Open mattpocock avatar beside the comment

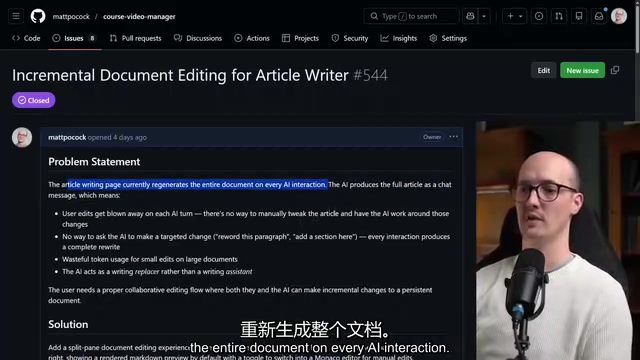pos(22,137)
